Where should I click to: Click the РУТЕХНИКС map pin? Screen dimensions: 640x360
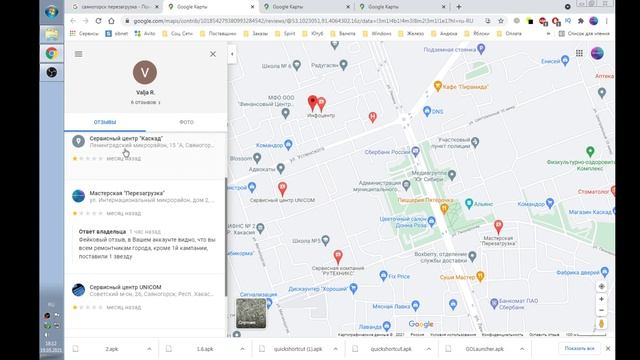[338, 257]
